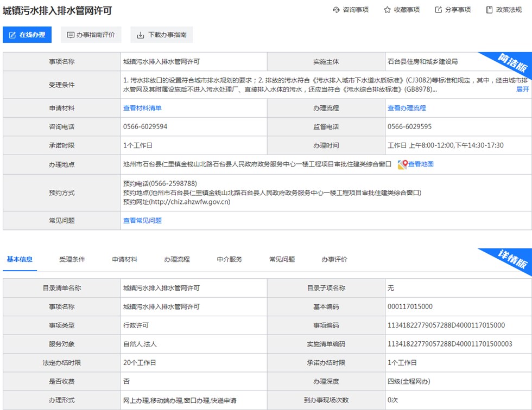Viewport: 532px width, 410px height.
Task: Click the 收藏事项 text link
Action: click(x=407, y=10)
